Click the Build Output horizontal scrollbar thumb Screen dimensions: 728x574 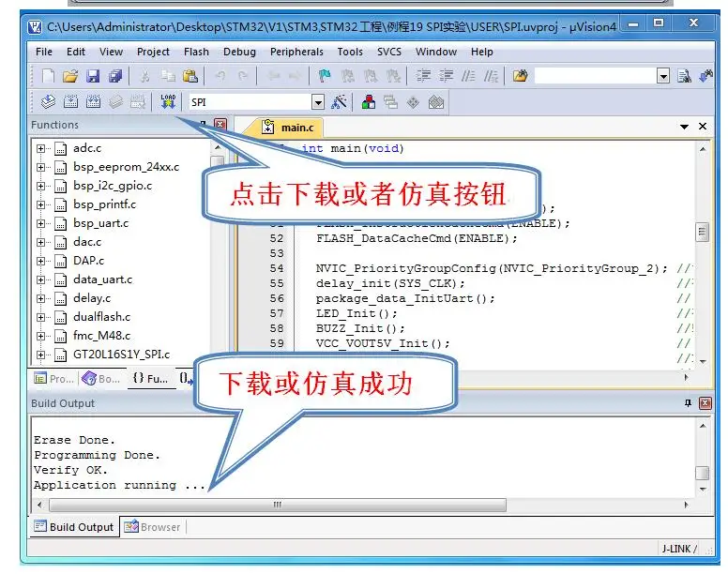tap(278, 505)
